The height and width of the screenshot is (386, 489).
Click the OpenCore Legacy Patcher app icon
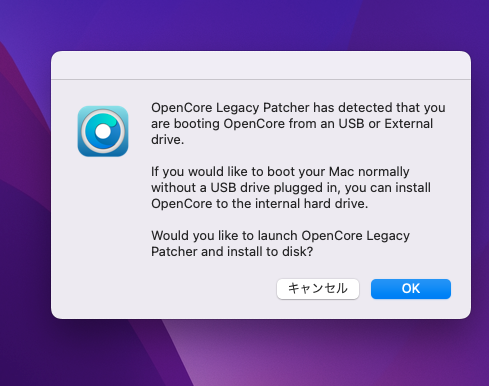(103, 131)
